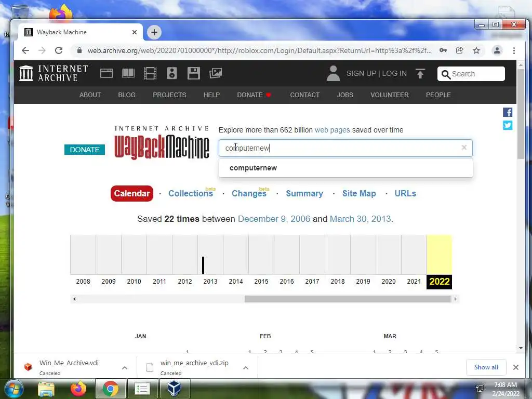Open a new browser tab
Viewport: 532px width, 399px height.
pyautogui.click(x=154, y=32)
